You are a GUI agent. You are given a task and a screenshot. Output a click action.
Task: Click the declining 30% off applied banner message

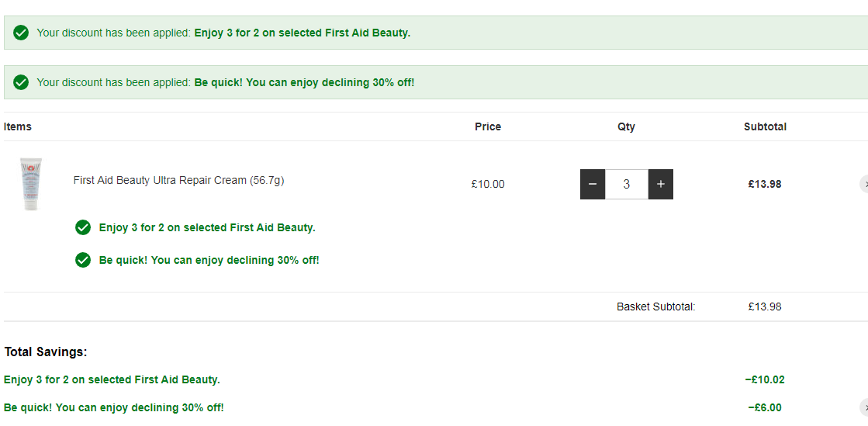(x=225, y=82)
